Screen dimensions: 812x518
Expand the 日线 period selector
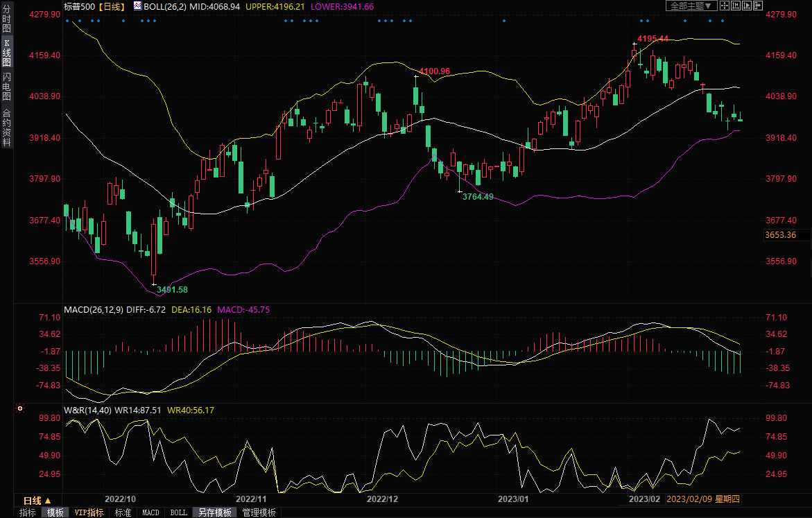(x=37, y=500)
